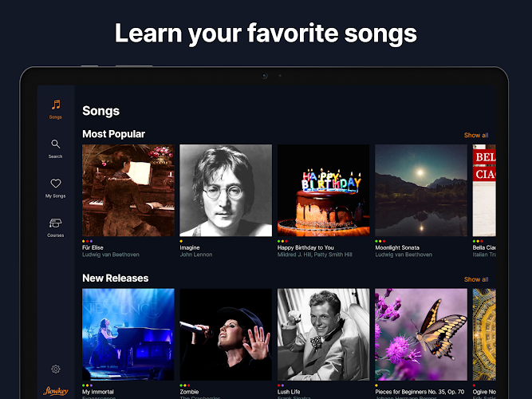
Task: Choose the Moonlight Sonata thumbnail
Action: (420, 190)
